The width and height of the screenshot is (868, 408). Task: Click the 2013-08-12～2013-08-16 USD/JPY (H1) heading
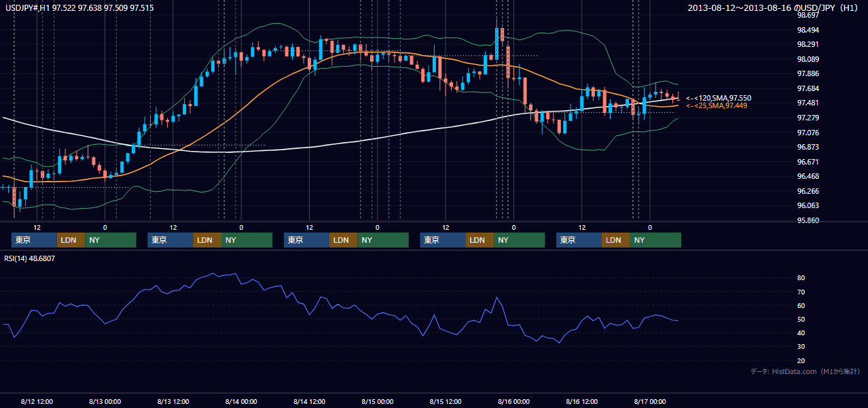pos(772,8)
